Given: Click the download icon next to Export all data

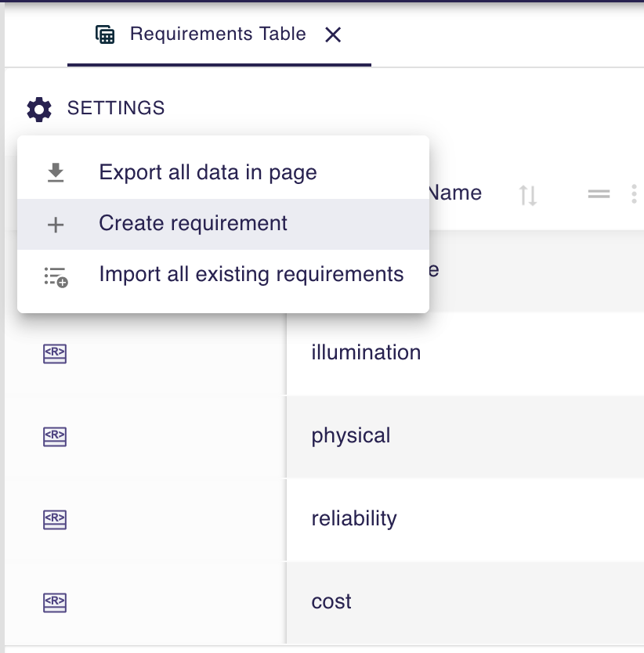Looking at the screenshot, I should coord(55,171).
